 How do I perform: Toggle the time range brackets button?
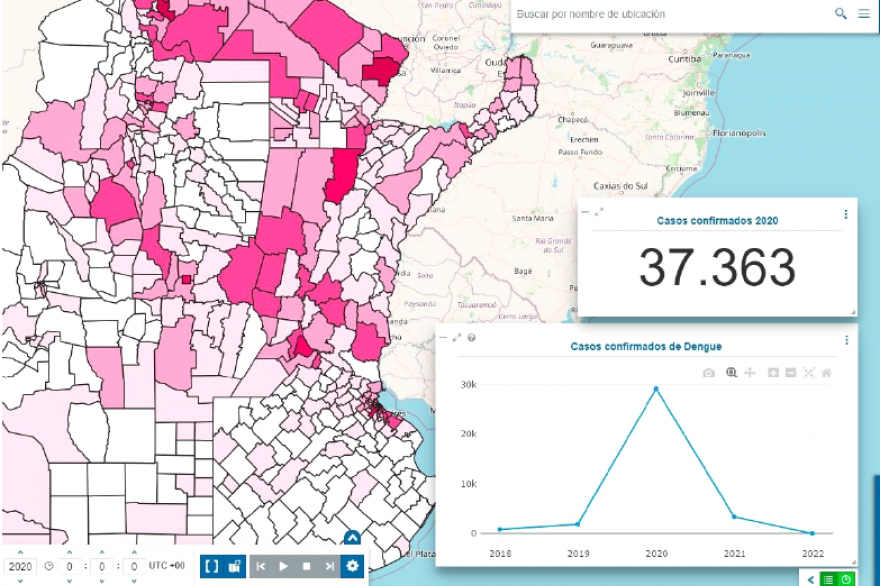pos(211,566)
